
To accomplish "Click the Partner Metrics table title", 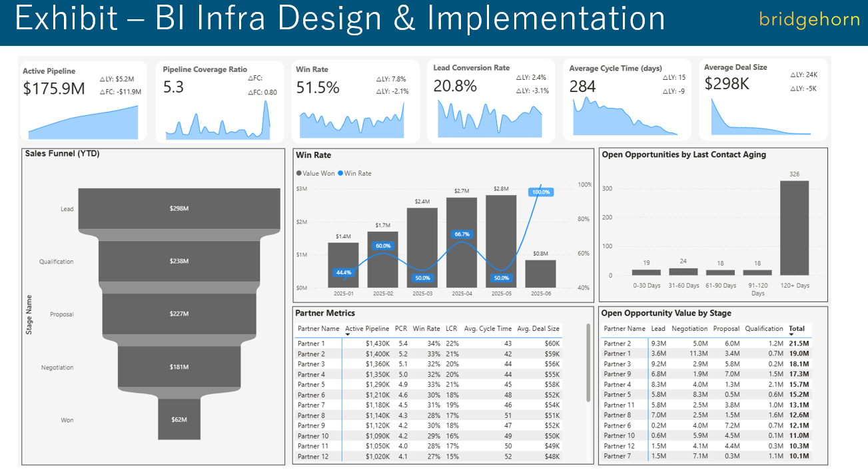I will tap(325, 313).
